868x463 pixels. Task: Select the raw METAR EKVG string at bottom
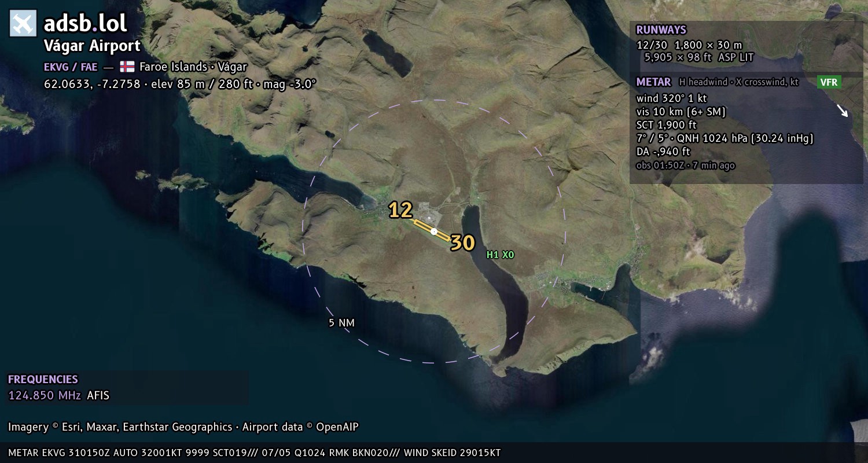(x=255, y=453)
